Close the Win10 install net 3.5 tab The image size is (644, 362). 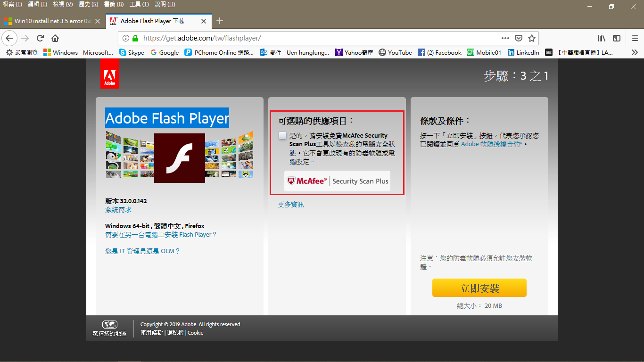point(98,21)
